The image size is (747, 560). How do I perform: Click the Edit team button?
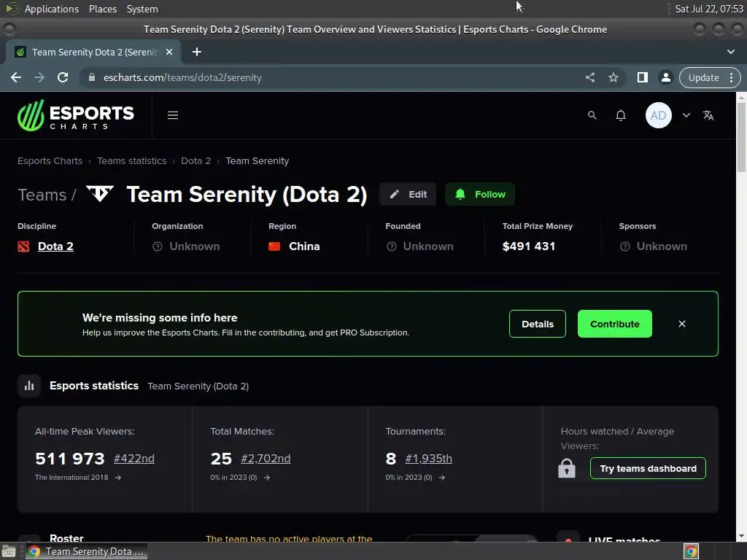pos(408,194)
